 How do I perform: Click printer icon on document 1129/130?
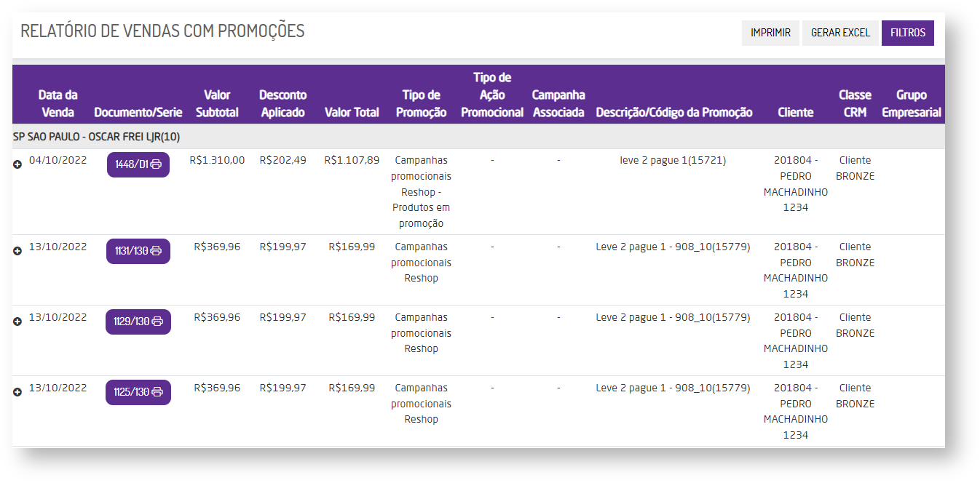click(x=157, y=322)
